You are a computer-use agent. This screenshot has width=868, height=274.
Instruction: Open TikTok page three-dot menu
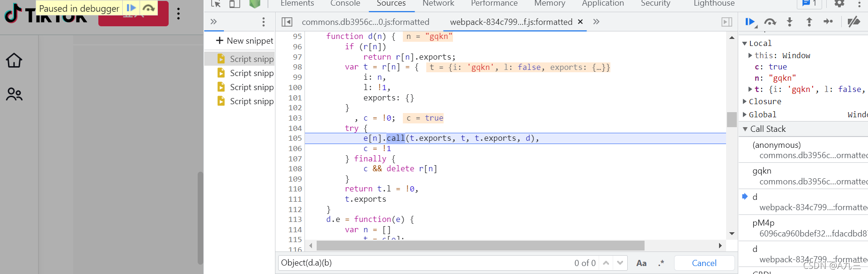[x=178, y=14]
